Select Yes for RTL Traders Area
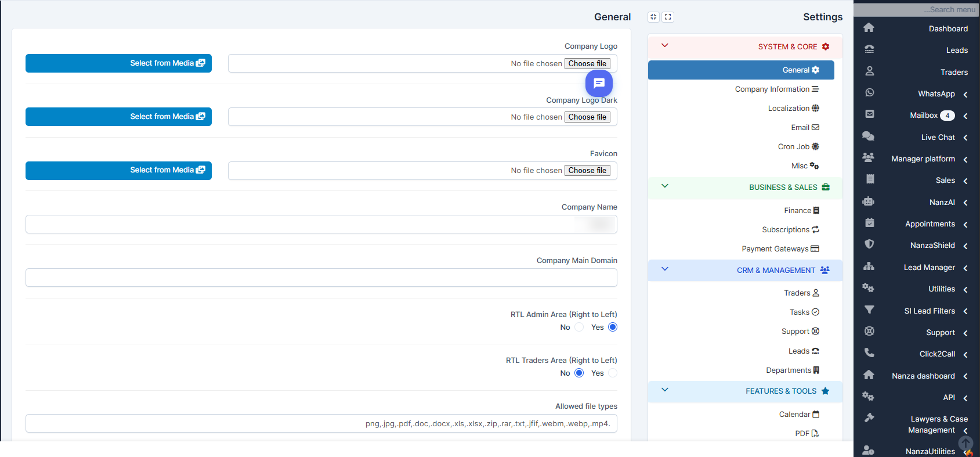Image resolution: width=980 pixels, height=457 pixels. [613, 373]
